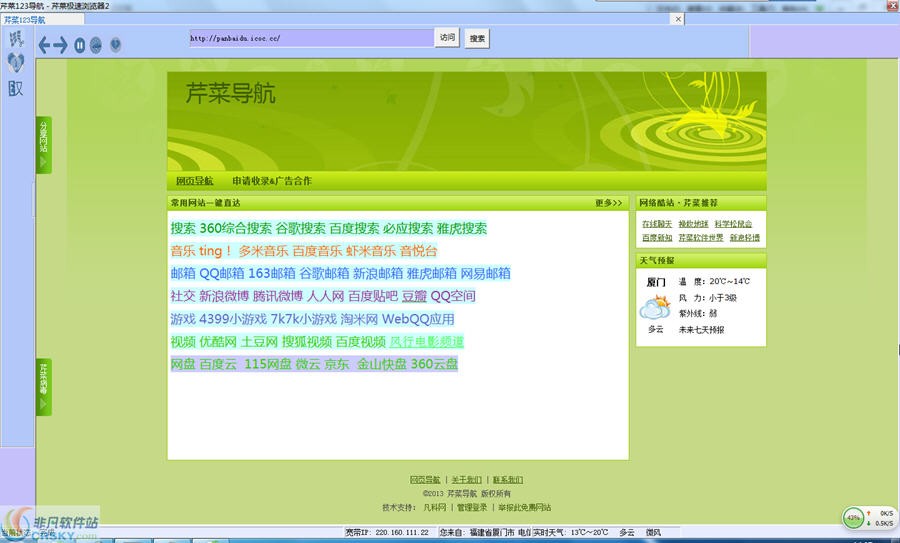Click the round refresh icon in toolbar
900x543 pixels.
(x=96, y=45)
